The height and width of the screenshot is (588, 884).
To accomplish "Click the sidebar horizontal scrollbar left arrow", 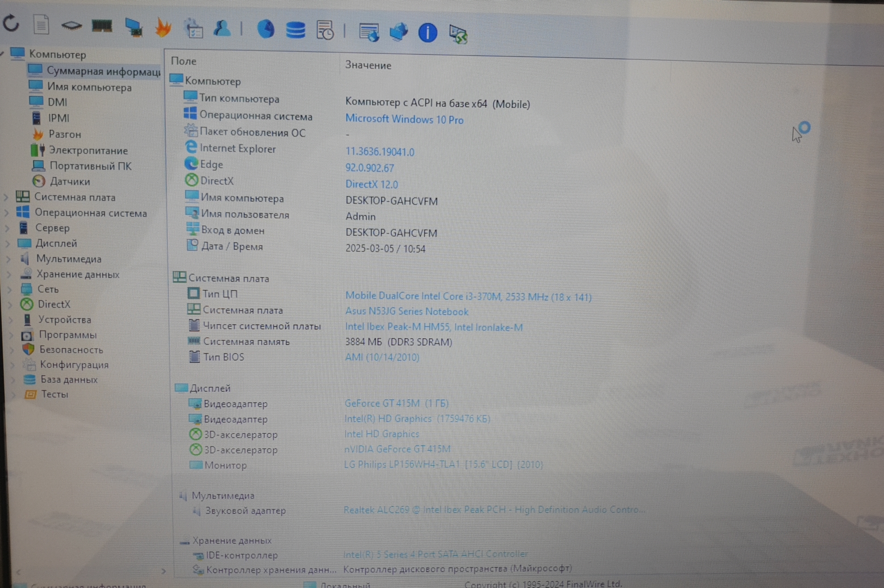I will (x=19, y=572).
